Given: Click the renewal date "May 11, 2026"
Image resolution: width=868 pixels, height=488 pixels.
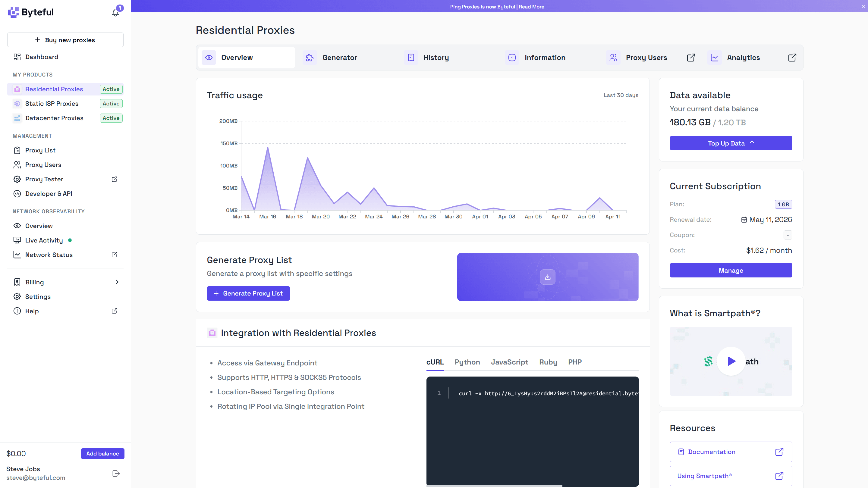Looking at the screenshot, I should (x=771, y=220).
